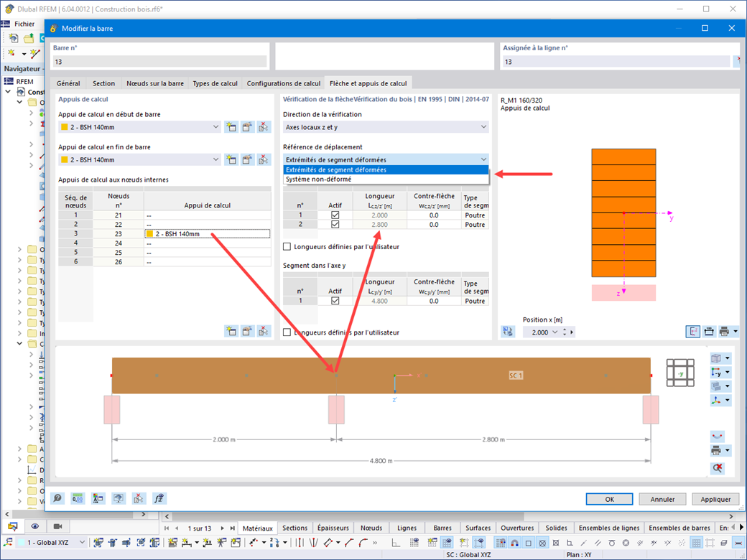Image resolution: width=747 pixels, height=560 pixels.
Task: Open the Fichier menu
Action: pyautogui.click(x=24, y=24)
